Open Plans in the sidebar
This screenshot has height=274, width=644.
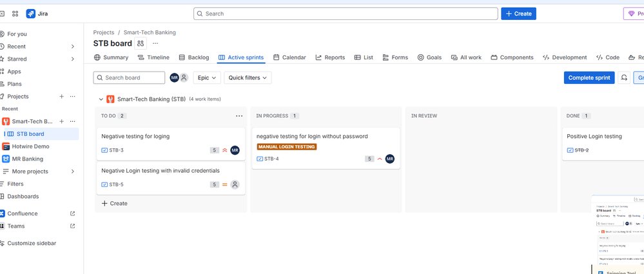(14, 84)
